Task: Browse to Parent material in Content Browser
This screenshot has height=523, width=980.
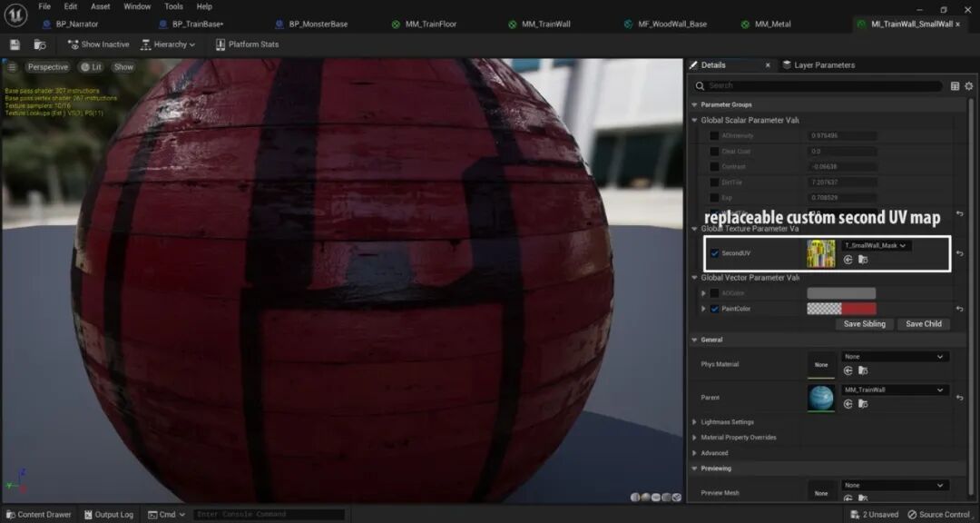Action: [863, 403]
